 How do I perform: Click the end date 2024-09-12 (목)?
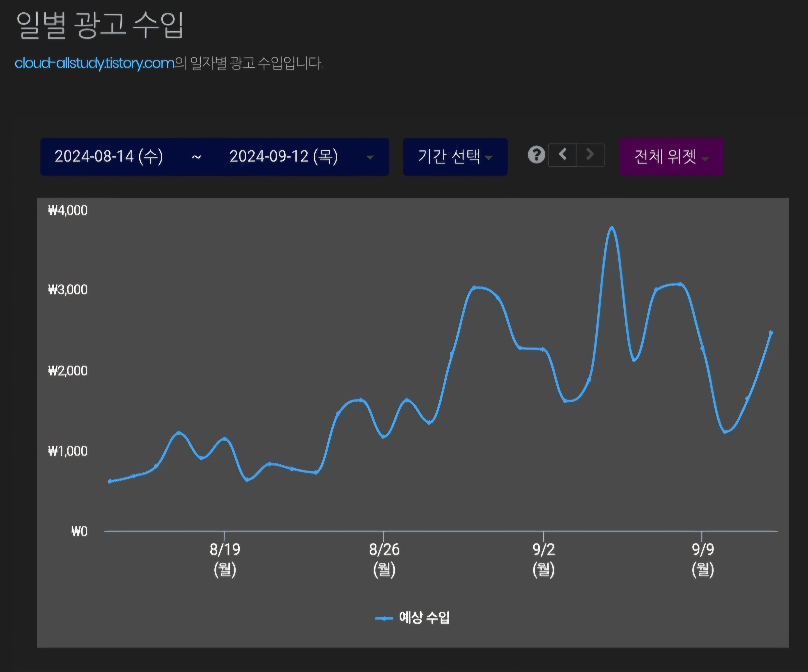point(284,157)
